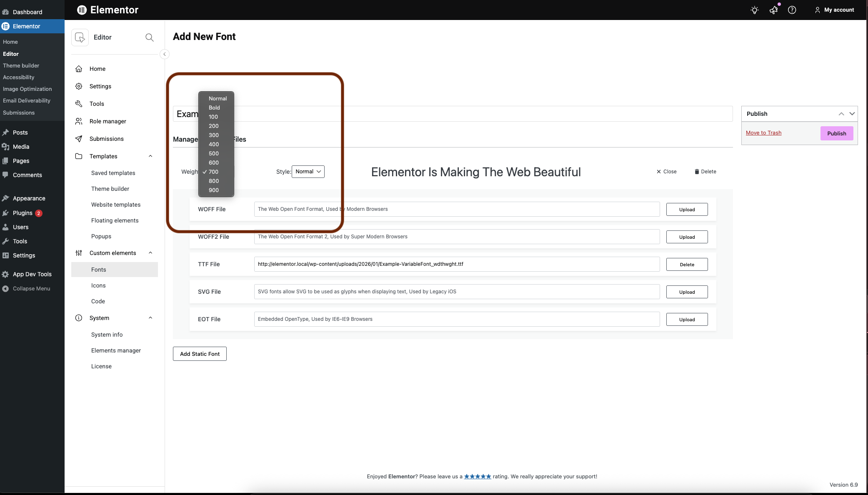868x495 pixels.
Task: Click the Media icon in WordPress menu
Action: click(5, 147)
